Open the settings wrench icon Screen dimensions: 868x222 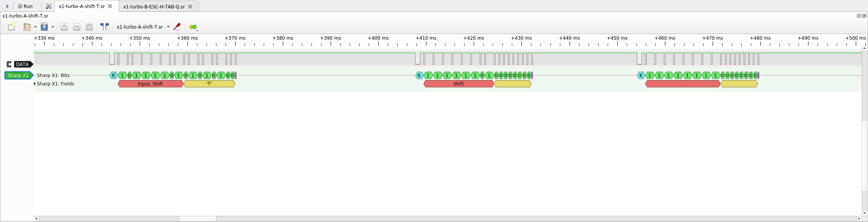click(x=48, y=6)
